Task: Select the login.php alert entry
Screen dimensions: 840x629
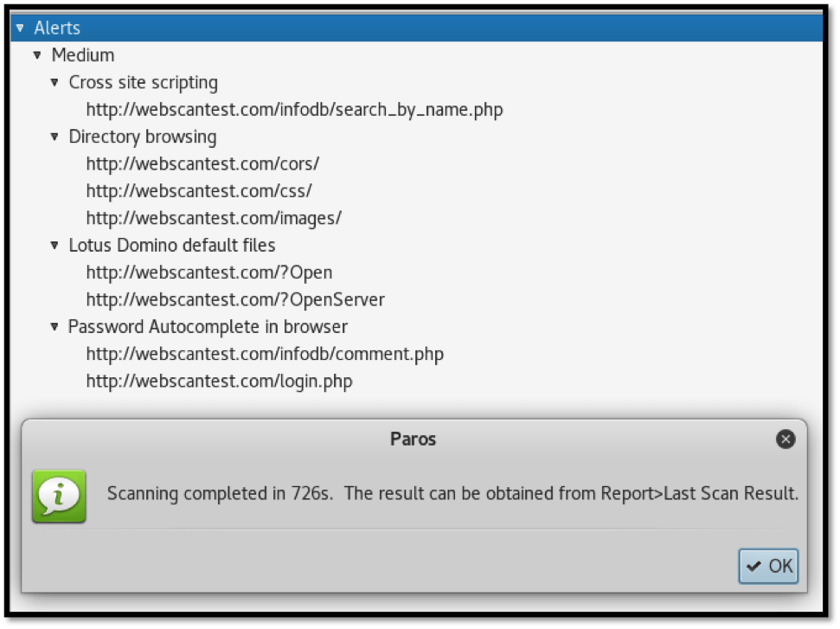Action: pyautogui.click(x=219, y=382)
